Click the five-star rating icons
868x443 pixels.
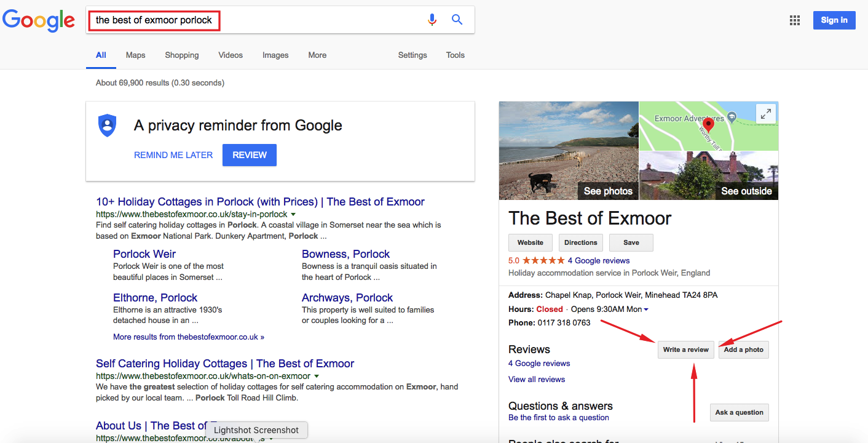coord(543,261)
